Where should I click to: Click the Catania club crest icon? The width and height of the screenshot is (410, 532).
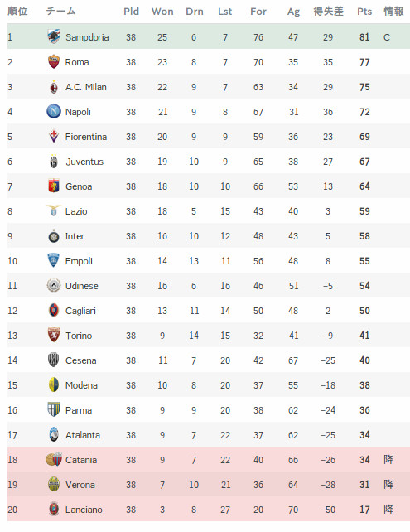(x=54, y=459)
